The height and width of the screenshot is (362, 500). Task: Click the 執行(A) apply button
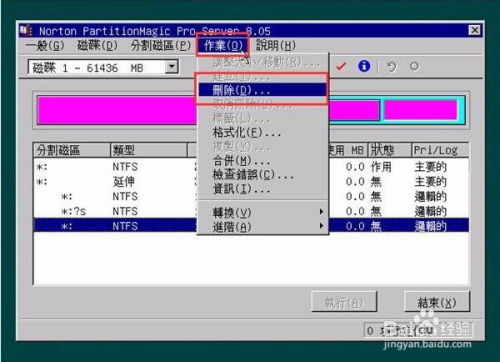(344, 302)
